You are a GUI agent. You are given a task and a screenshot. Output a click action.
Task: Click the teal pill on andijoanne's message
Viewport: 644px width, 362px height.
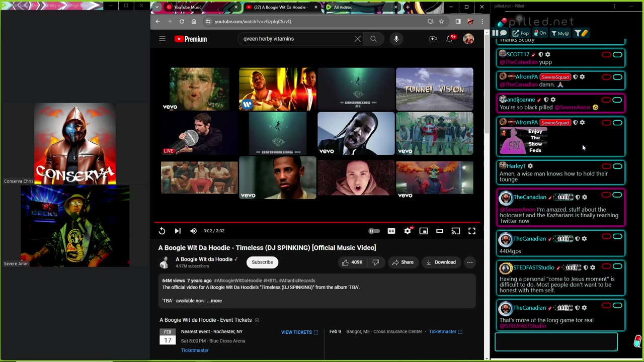[x=617, y=100]
